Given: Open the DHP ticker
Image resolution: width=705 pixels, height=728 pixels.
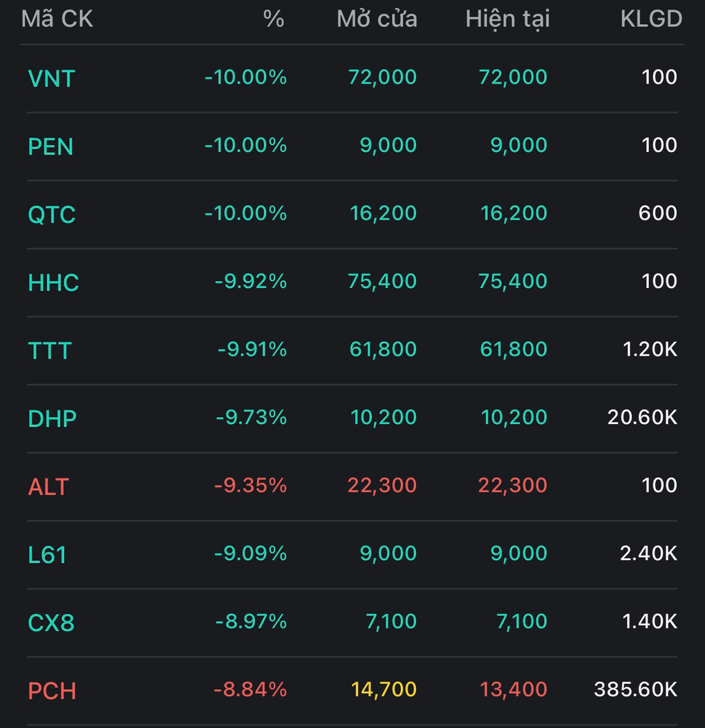Looking at the screenshot, I should click(52, 419).
